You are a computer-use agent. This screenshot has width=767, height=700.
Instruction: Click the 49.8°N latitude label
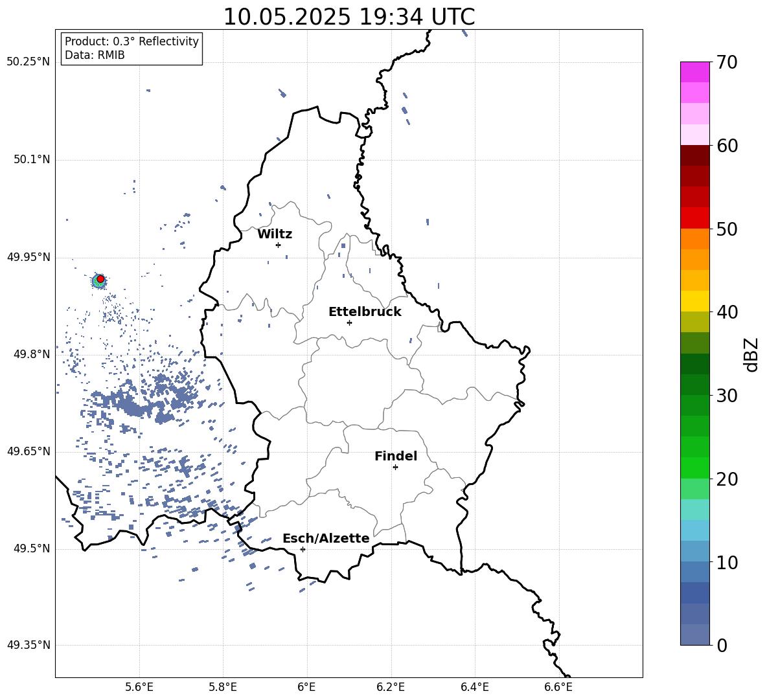point(32,354)
